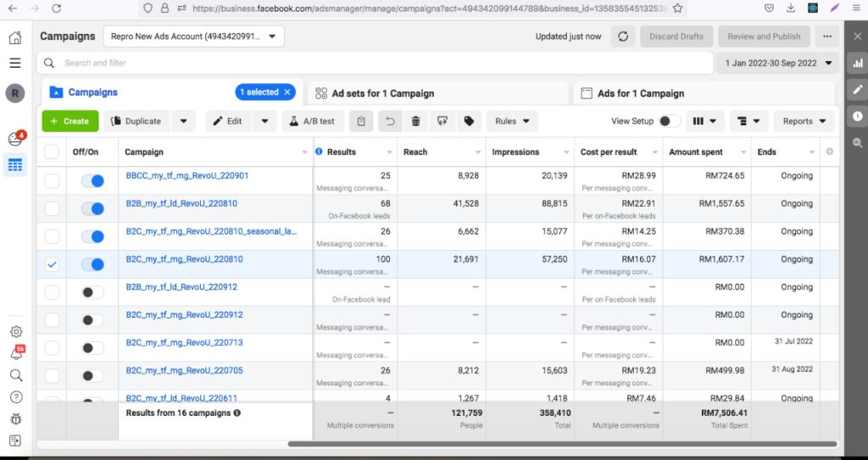The width and height of the screenshot is (868, 460).
Task: Refresh the campaign data
Action: [x=623, y=36]
